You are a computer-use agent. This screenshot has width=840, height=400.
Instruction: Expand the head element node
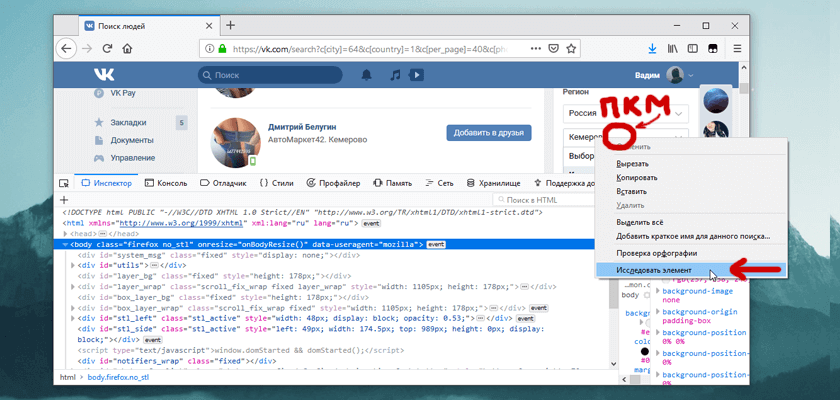[x=66, y=234]
